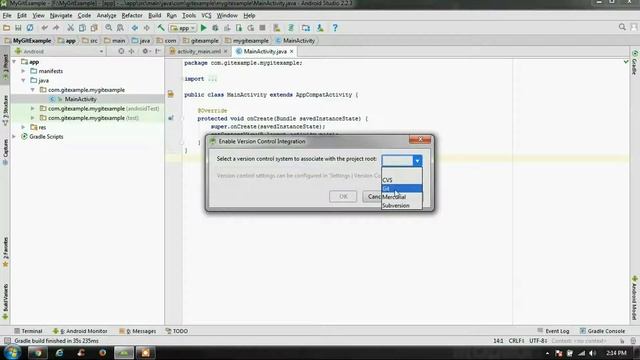Open the VCS menu
The image size is (640, 360).
[206, 16]
